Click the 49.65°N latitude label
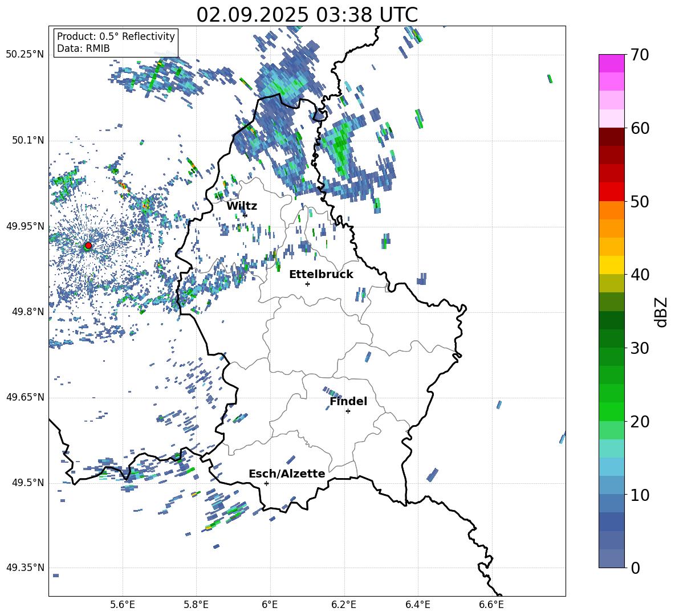Image resolution: width=675 pixels, height=616 pixels. 25,397
